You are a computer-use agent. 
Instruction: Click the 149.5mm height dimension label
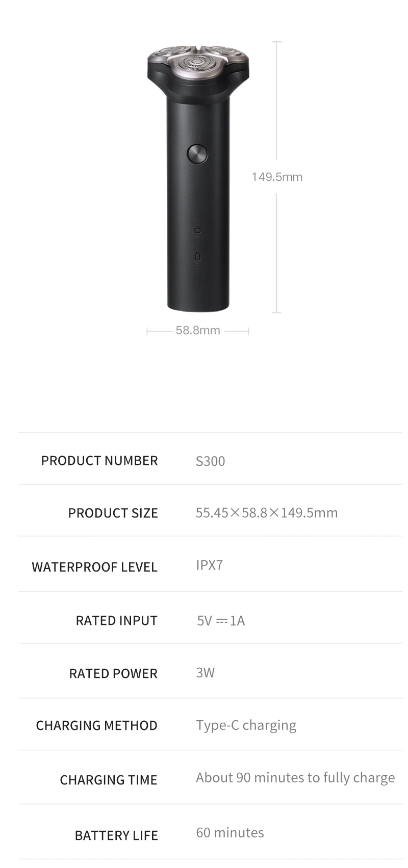tap(277, 177)
